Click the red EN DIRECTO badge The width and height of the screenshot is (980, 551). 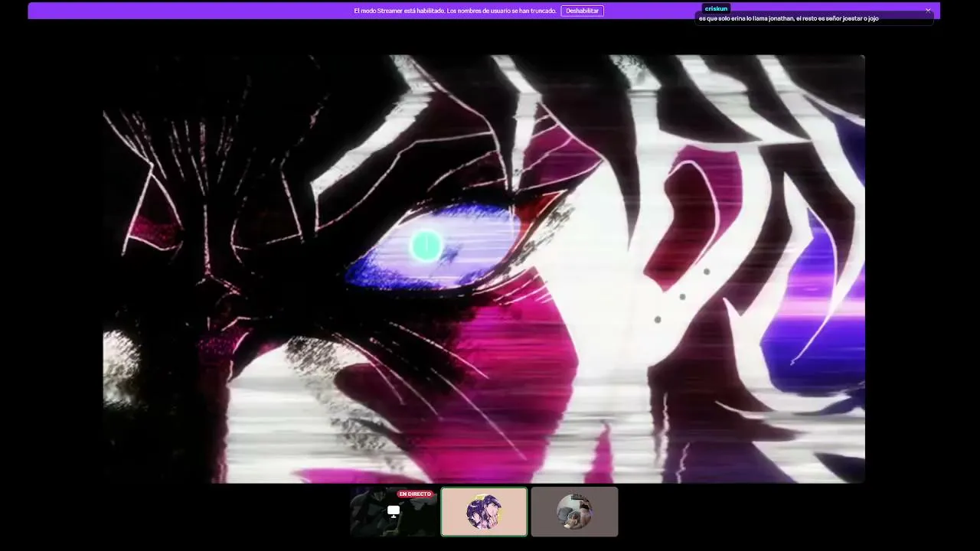[x=415, y=494]
